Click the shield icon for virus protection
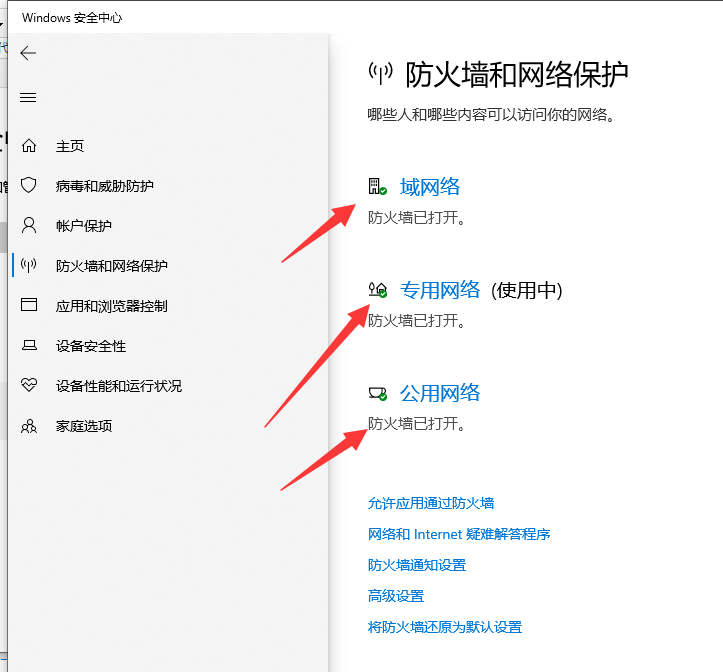The image size is (723, 672). coord(29,186)
